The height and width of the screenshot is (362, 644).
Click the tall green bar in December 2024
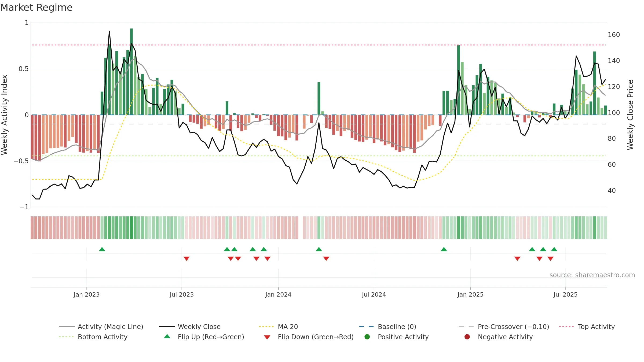click(x=459, y=80)
